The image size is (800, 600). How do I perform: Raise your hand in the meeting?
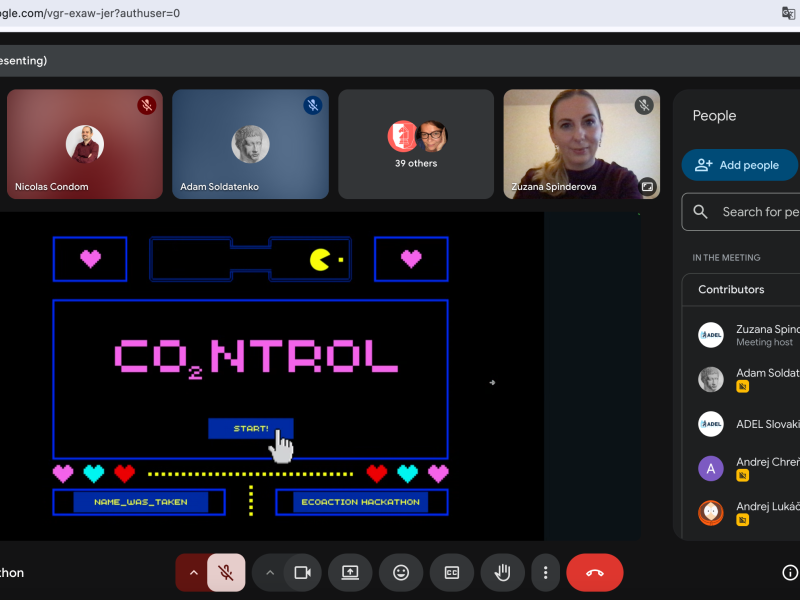[503, 573]
